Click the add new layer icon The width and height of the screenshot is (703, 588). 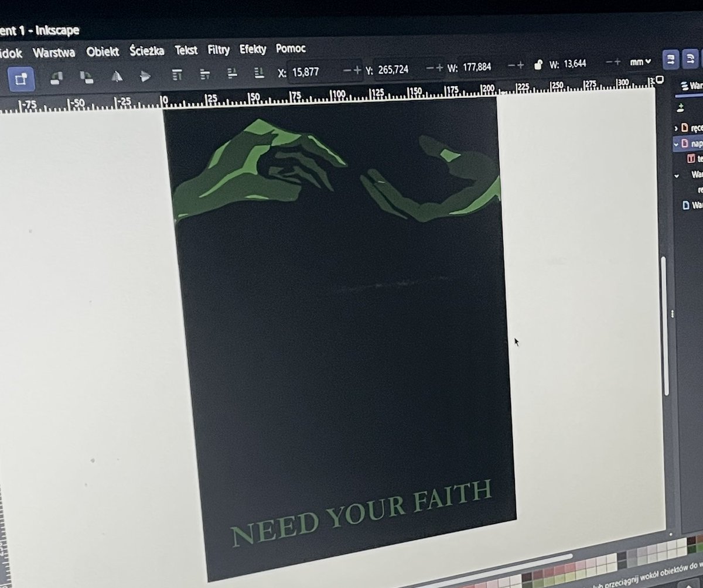point(680,107)
